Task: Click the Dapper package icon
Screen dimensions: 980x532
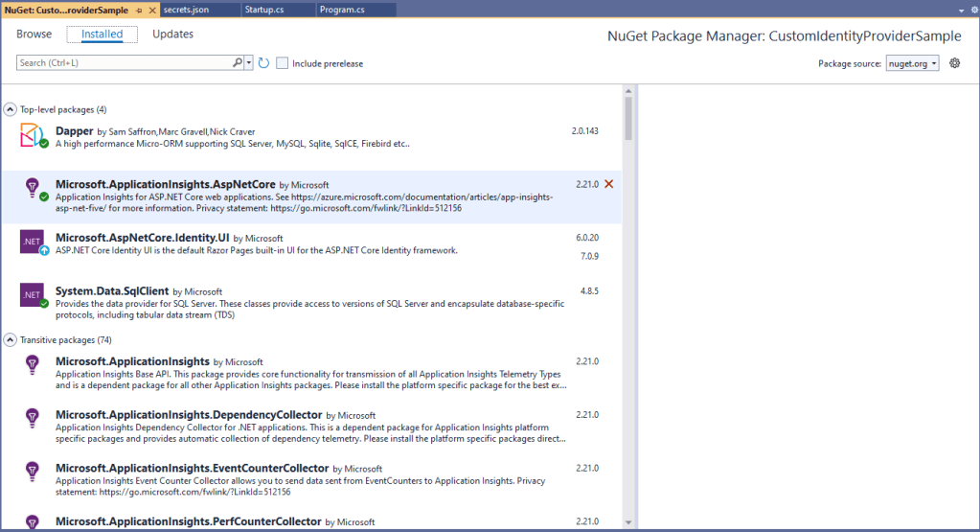Action: pyautogui.click(x=33, y=135)
